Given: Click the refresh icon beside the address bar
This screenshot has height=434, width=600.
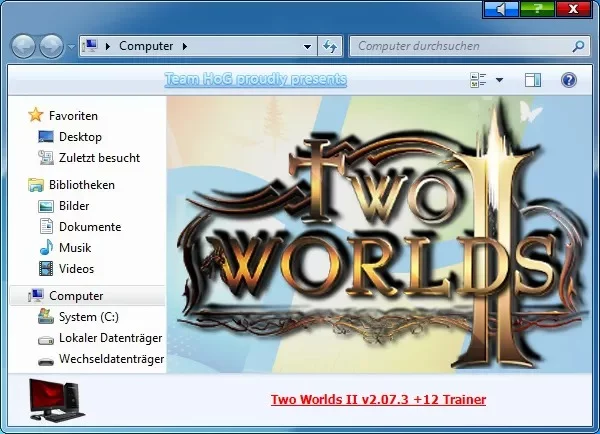Looking at the screenshot, I should (x=330, y=47).
